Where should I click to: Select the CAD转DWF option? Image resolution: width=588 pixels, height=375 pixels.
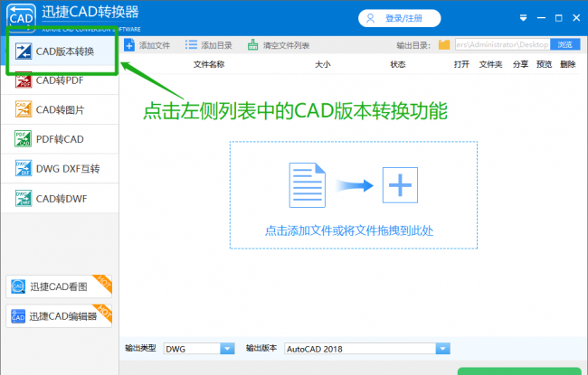point(60,199)
